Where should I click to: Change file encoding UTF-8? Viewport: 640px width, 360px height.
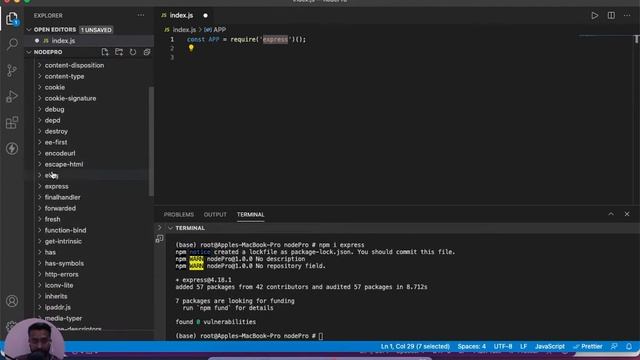click(x=503, y=346)
